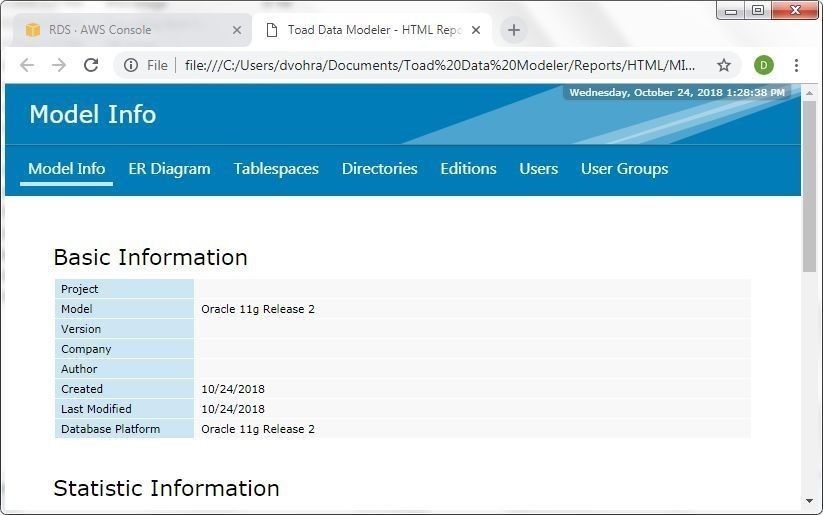Close the Toad Data Modeler tab

476,30
